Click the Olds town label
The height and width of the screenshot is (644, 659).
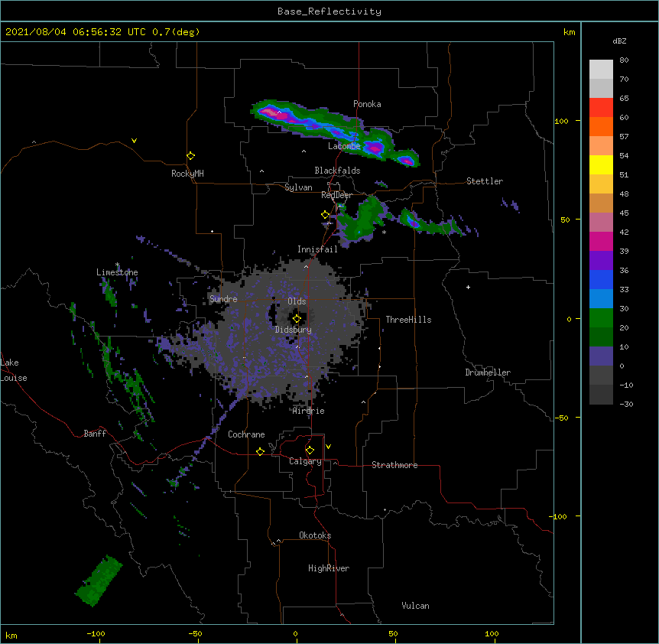click(x=297, y=301)
